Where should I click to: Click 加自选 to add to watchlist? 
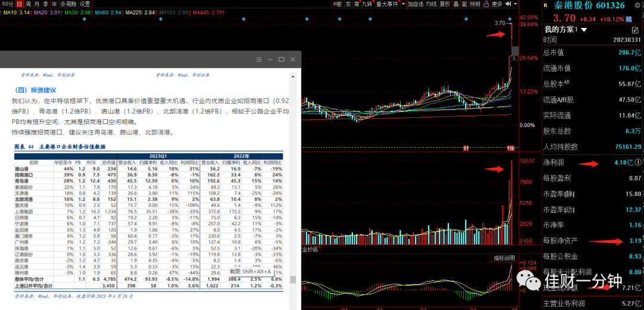click(x=416, y=4)
